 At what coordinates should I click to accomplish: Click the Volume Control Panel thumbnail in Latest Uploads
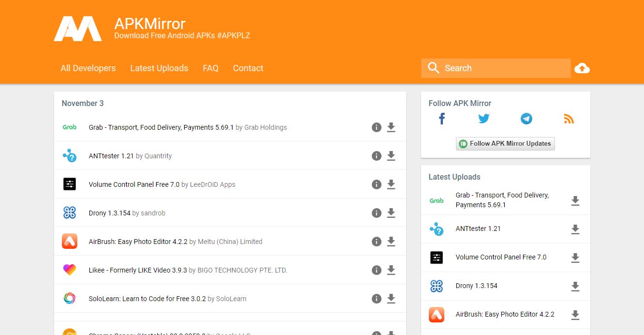point(437,258)
